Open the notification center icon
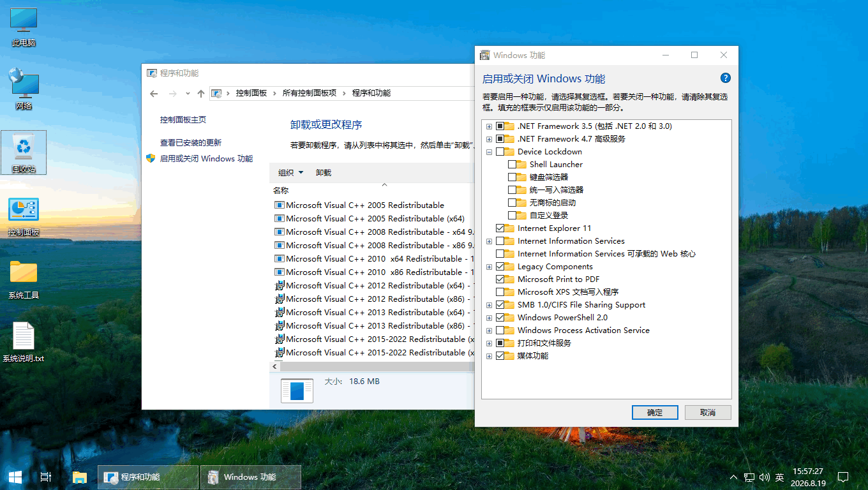Viewport: 868px width, 490px height. tap(843, 477)
